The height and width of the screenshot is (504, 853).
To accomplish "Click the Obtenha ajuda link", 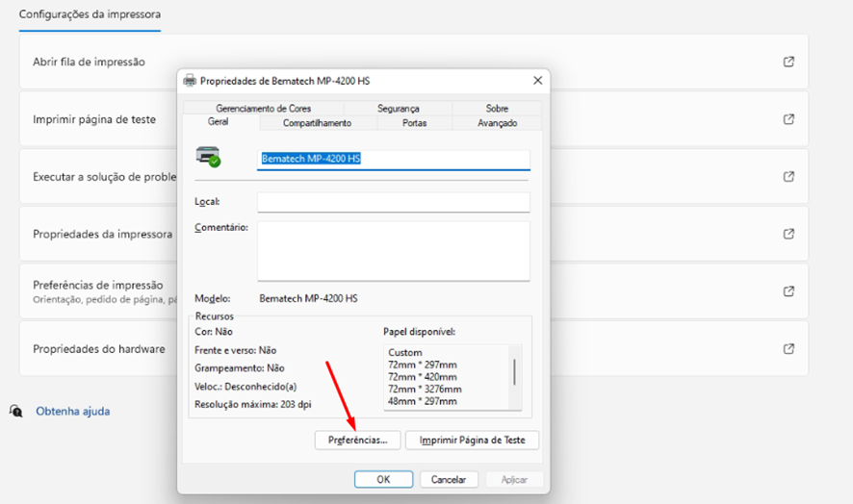I will point(73,411).
